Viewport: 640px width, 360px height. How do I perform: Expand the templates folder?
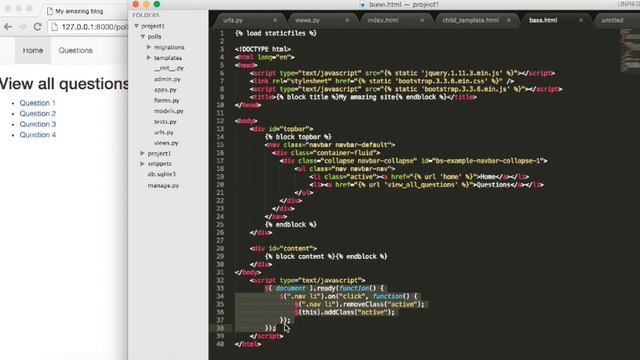coord(149,58)
